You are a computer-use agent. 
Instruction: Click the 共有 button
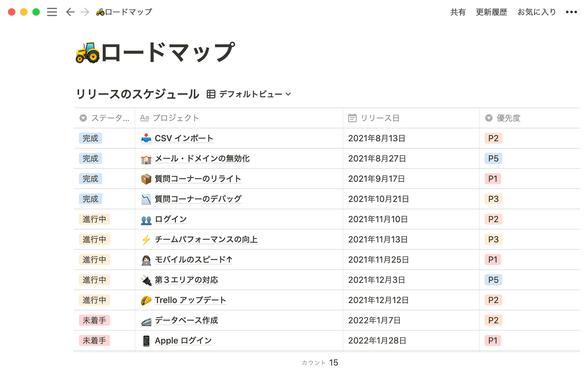(457, 12)
